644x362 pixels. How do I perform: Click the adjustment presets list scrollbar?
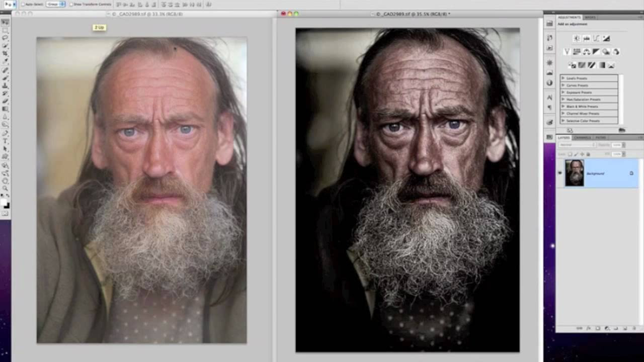pos(621,99)
